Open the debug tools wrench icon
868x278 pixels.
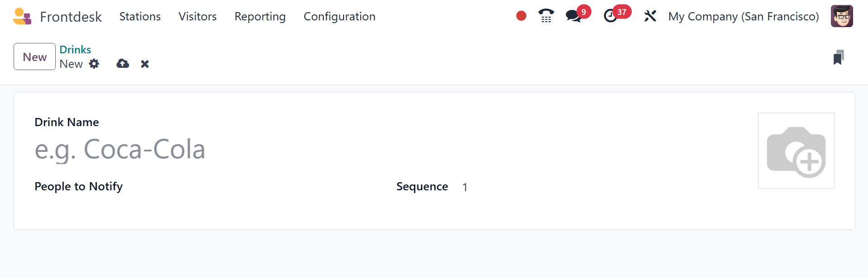point(650,16)
